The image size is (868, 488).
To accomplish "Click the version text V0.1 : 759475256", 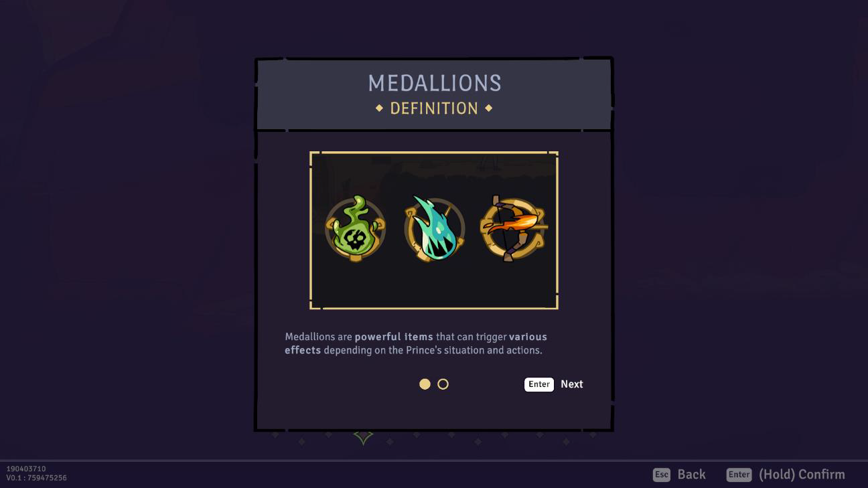I will click(37, 478).
